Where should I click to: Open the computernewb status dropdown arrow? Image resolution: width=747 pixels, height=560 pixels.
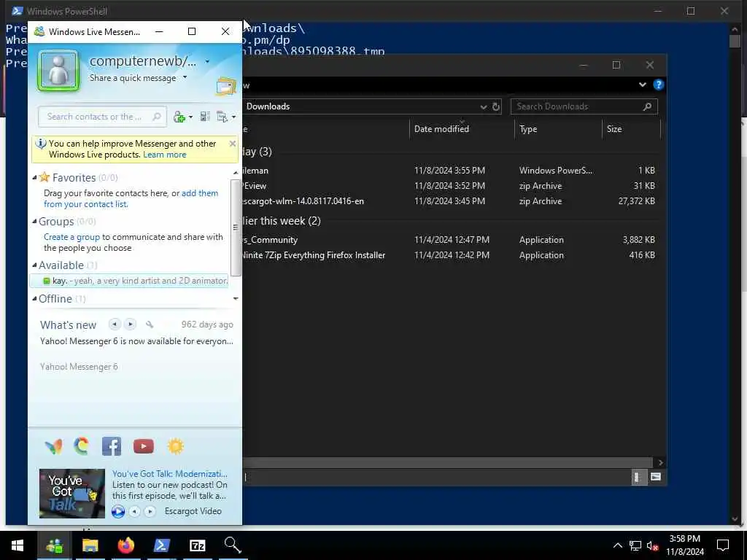pyautogui.click(x=207, y=61)
